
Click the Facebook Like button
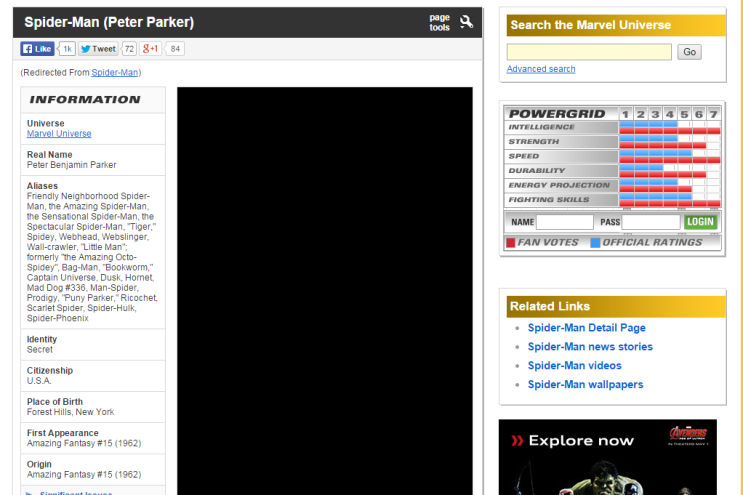tap(37, 49)
